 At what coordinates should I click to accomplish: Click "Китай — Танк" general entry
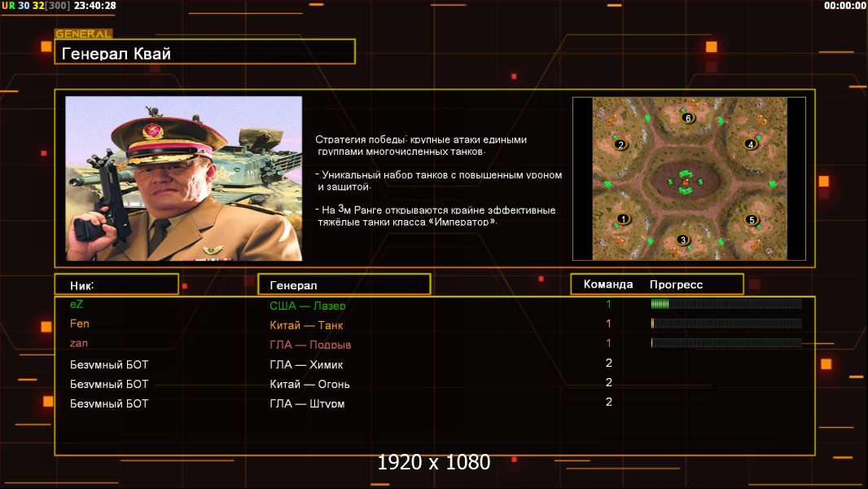[x=306, y=325]
